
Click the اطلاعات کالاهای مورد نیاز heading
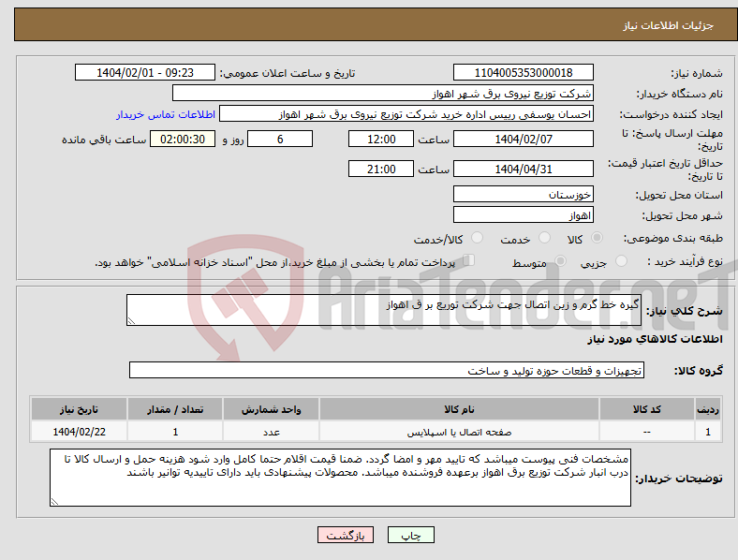(655, 339)
